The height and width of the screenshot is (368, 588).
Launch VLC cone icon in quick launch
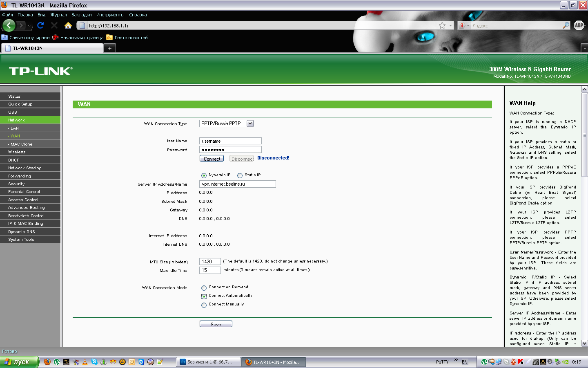[x=85, y=362]
